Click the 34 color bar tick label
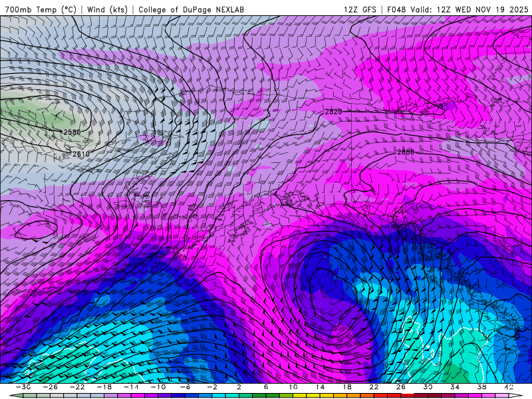 point(455,387)
